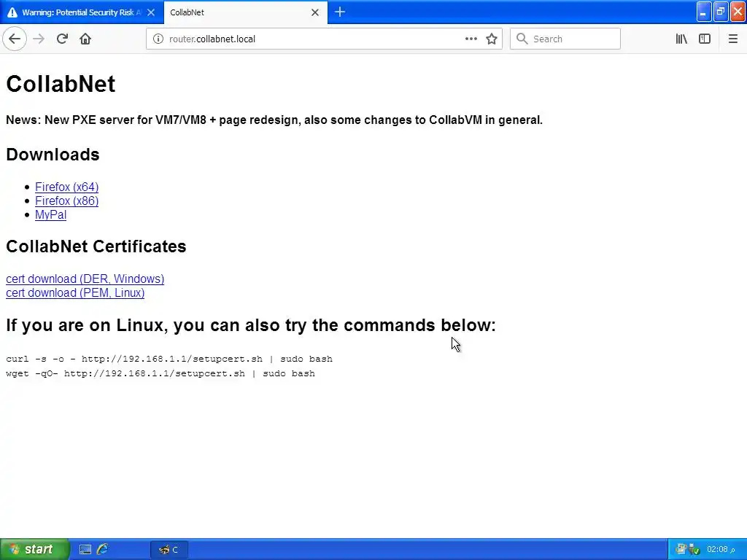Click the warning icon on first tab
747x560 pixels.
point(12,12)
